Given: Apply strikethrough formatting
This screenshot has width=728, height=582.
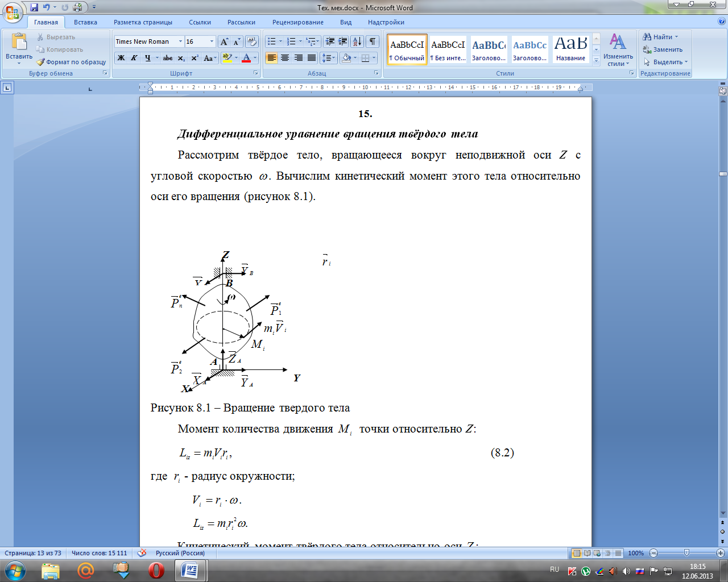Looking at the screenshot, I should (167, 58).
